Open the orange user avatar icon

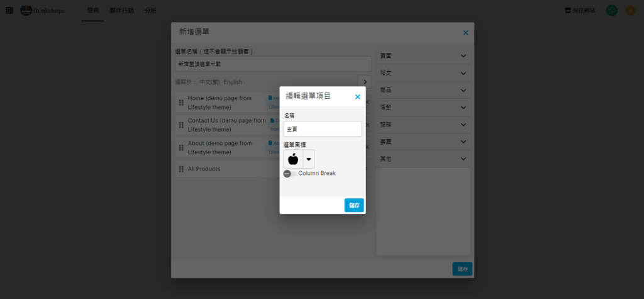click(x=630, y=11)
